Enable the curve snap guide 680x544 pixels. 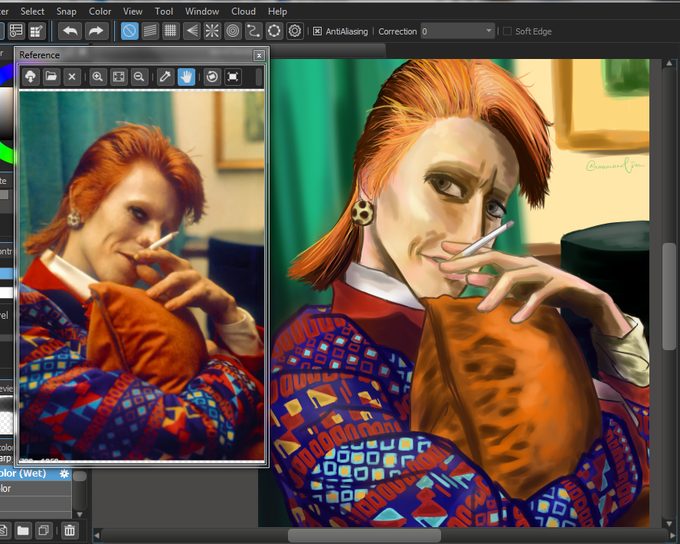253,31
